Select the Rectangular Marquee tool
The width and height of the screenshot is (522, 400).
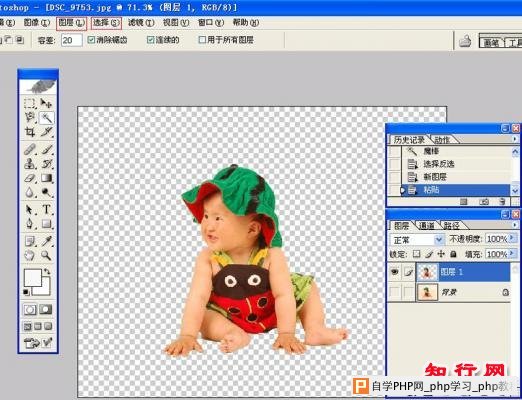(30, 103)
